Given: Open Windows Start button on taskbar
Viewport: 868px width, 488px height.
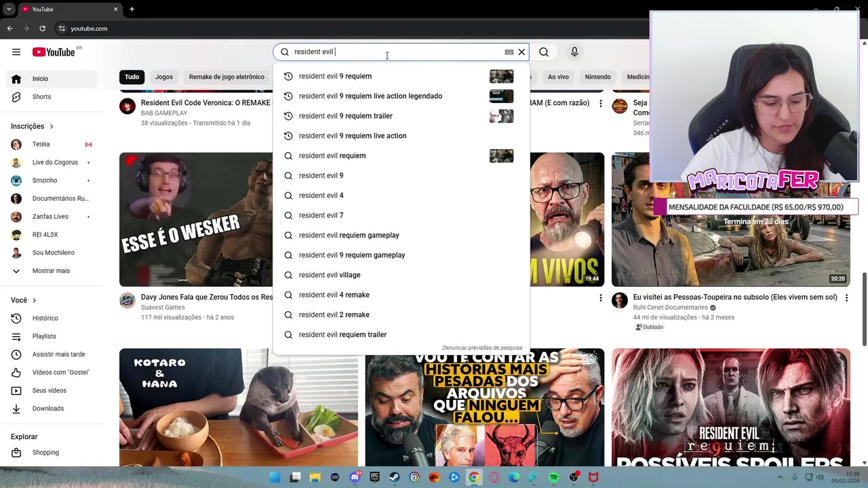Looking at the screenshot, I should pyautogui.click(x=275, y=477).
